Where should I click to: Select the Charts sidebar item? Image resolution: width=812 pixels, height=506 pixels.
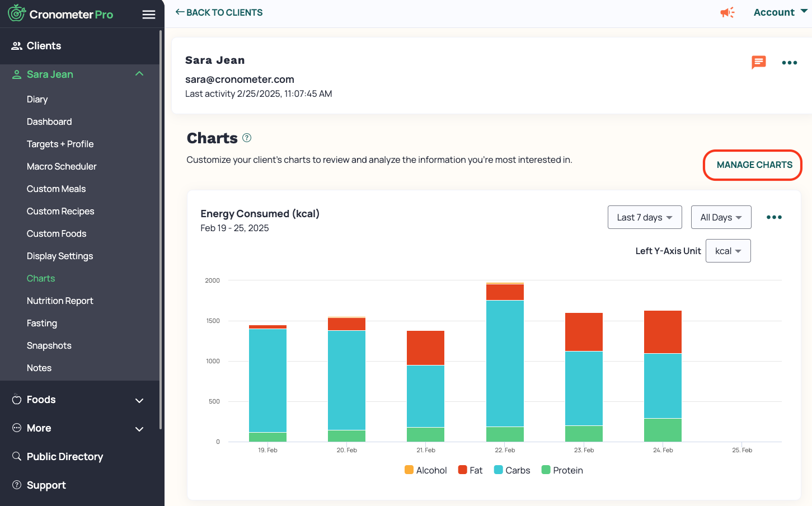pyautogui.click(x=41, y=278)
